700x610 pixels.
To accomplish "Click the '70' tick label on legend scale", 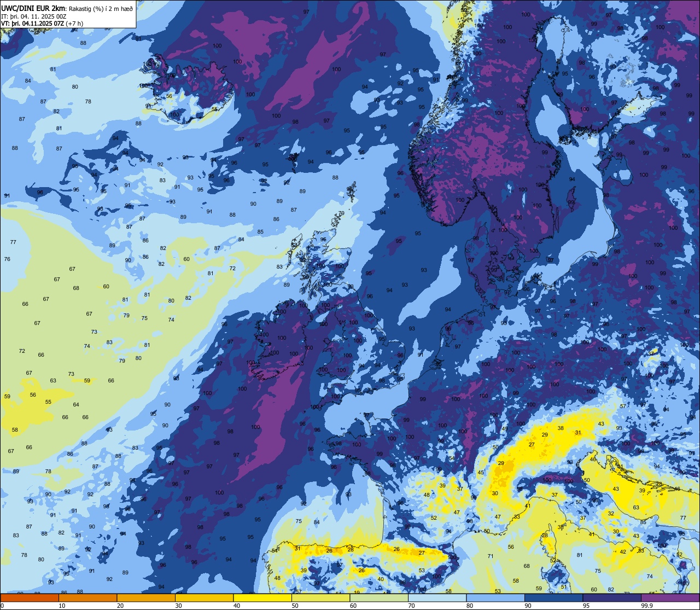I will 412,606.
